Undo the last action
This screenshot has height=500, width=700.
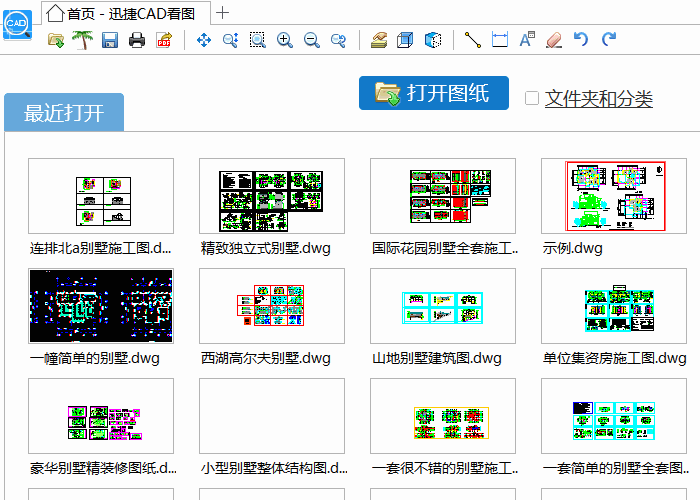(581, 39)
